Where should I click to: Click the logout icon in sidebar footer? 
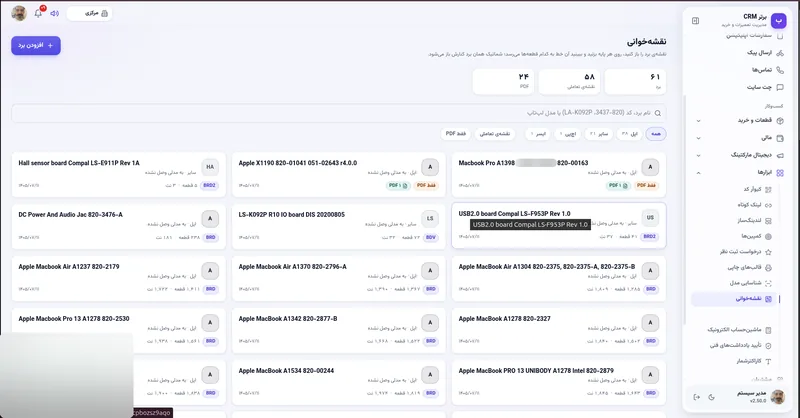pyautogui.click(x=696, y=397)
